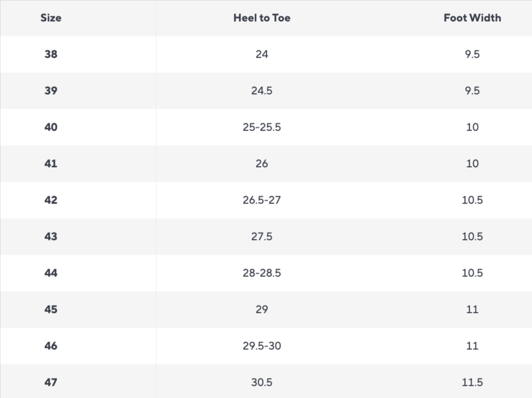532x398 pixels.
Task: Select size 41 row label
Action: click(51, 164)
